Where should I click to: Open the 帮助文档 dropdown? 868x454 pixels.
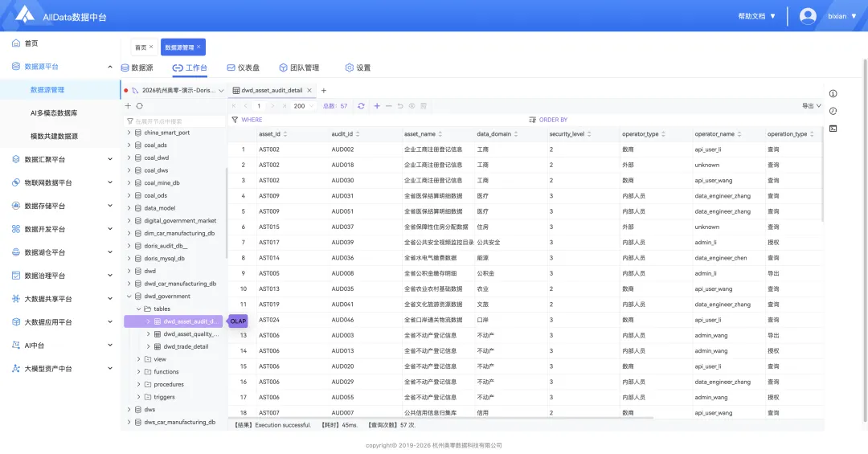pos(757,16)
